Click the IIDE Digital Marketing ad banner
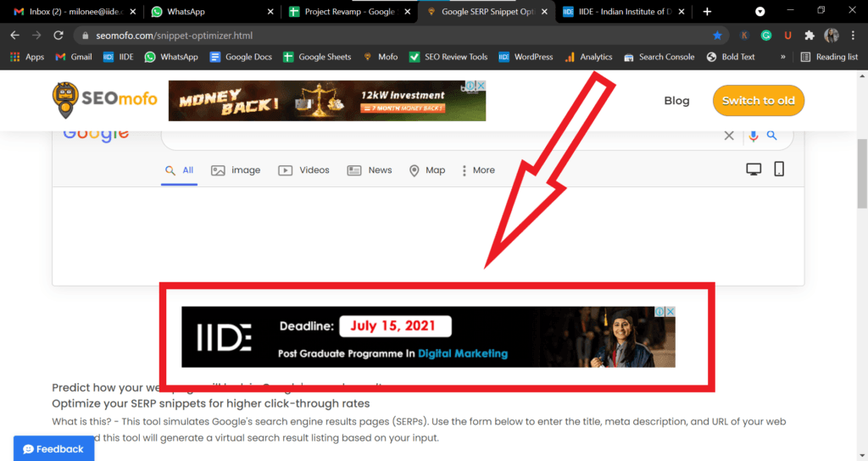 (x=428, y=337)
